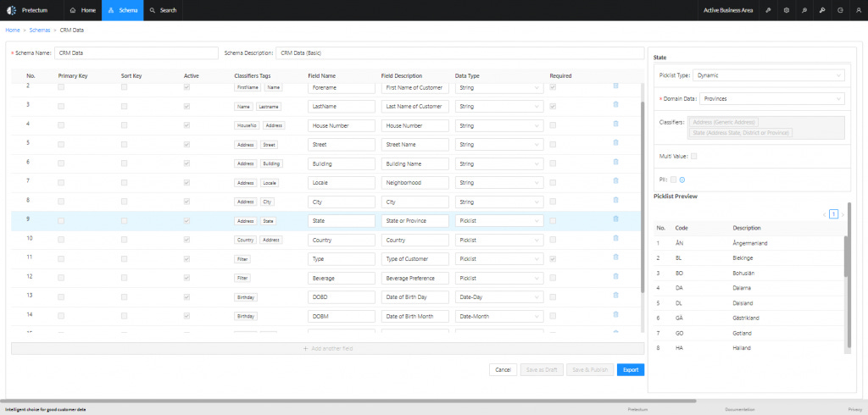Delete the Street field row
868x415 pixels.
point(615,142)
